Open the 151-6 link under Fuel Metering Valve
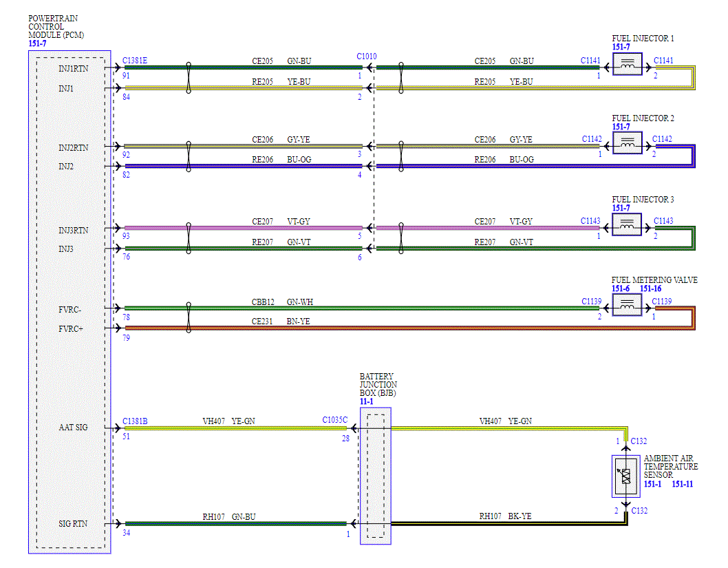This screenshot has width=728, height=568. coord(620,288)
